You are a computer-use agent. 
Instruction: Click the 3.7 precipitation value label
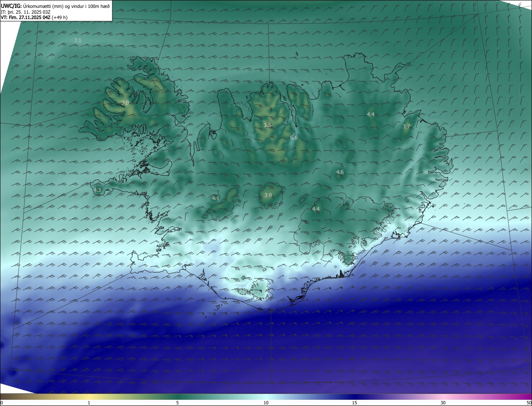click(x=406, y=127)
